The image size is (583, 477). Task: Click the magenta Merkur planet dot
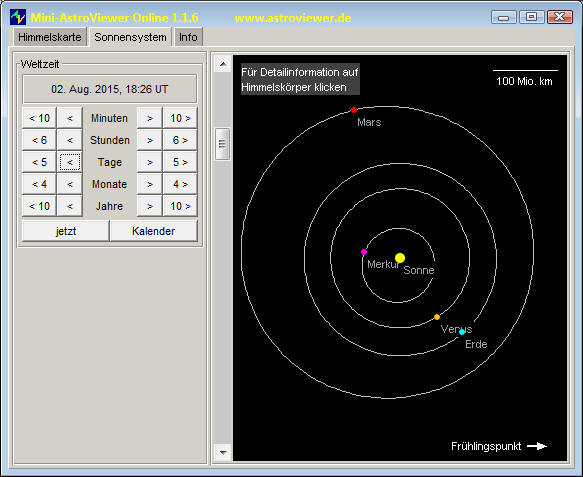(364, 252)
